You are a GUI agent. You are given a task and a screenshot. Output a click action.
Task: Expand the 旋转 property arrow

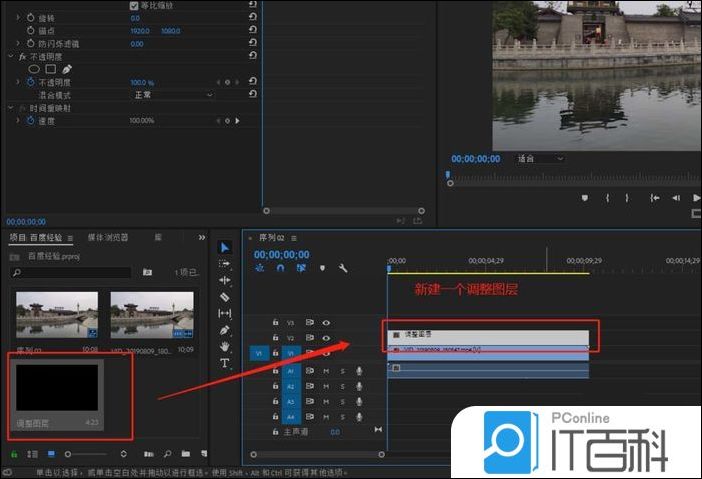coord(18,18)
